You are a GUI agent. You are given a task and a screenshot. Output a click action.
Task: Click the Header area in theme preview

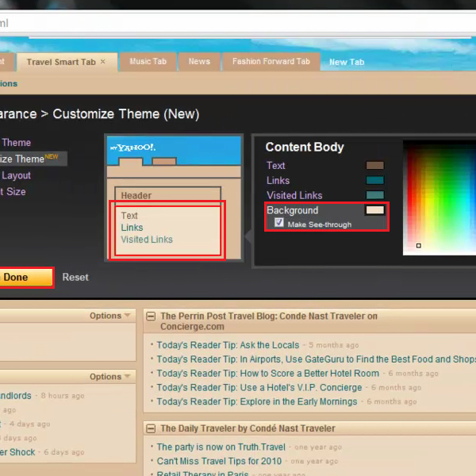[167, 194]
